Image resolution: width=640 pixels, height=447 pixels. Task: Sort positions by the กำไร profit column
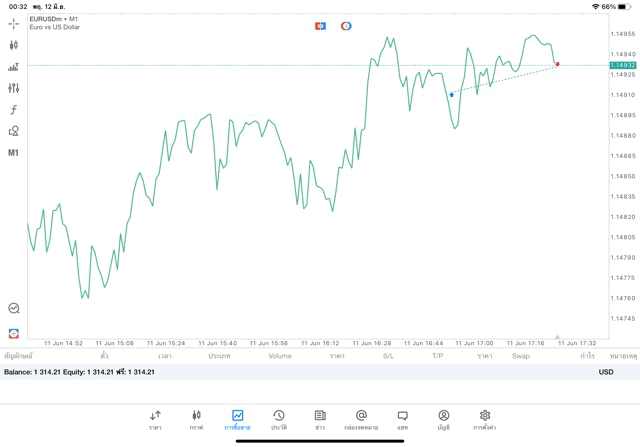(x=587, y=355)
